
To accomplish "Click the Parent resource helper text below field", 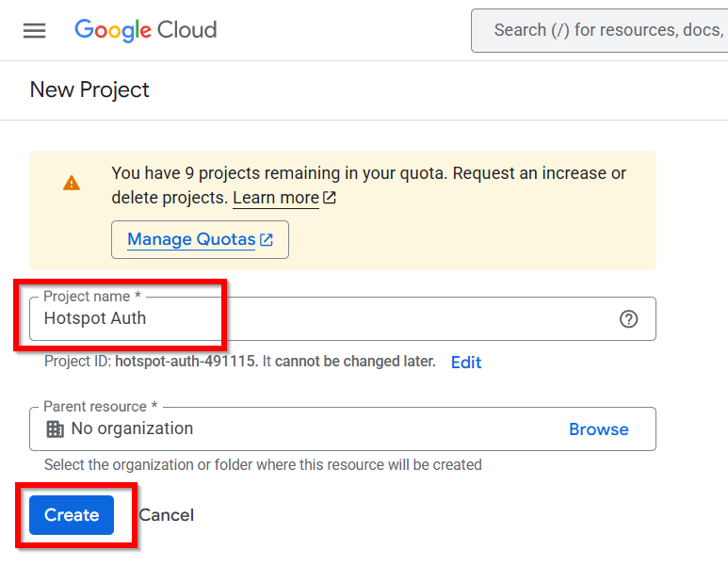I will (263, 464).
